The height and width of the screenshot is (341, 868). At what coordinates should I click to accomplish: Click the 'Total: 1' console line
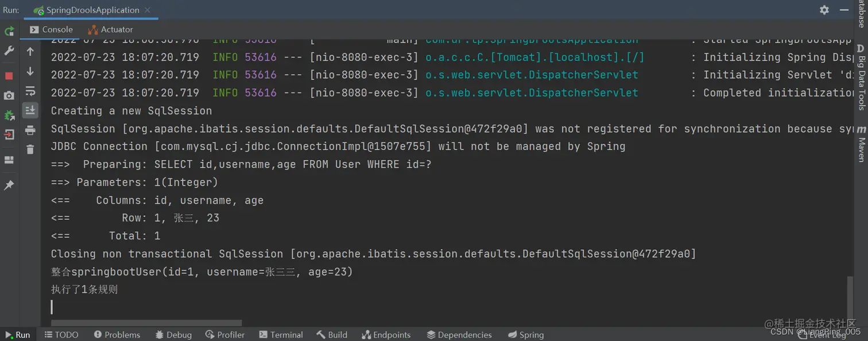[x=106, y=236]
